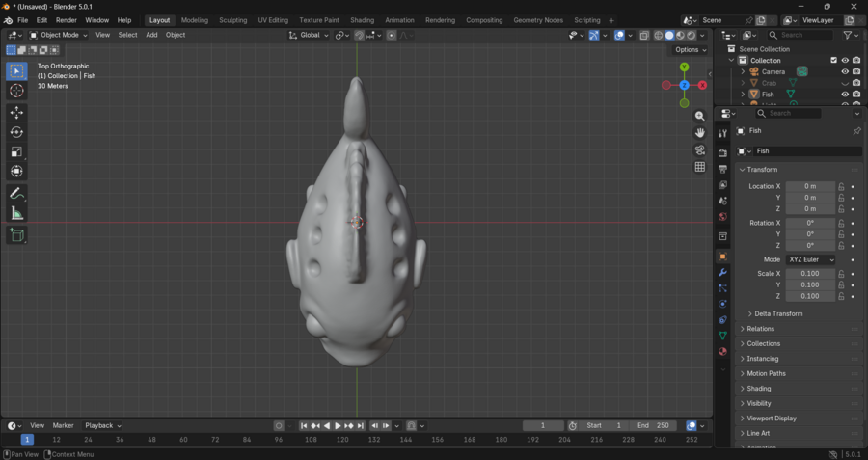Viewport: 868px width, 460px height.
Task: Toggle camera view in viewport
Action: point(700,150)
